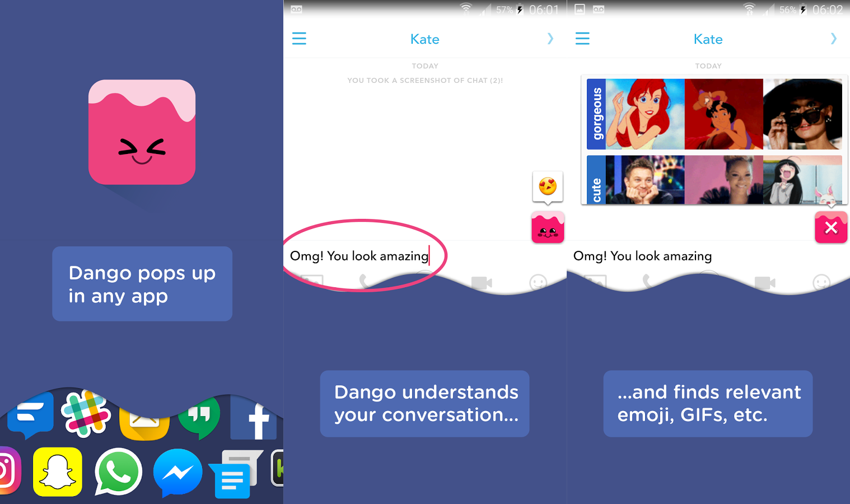Tap the large pink Dango mascot logo
The image size is (850, 504).
click(x=142, y=132)
